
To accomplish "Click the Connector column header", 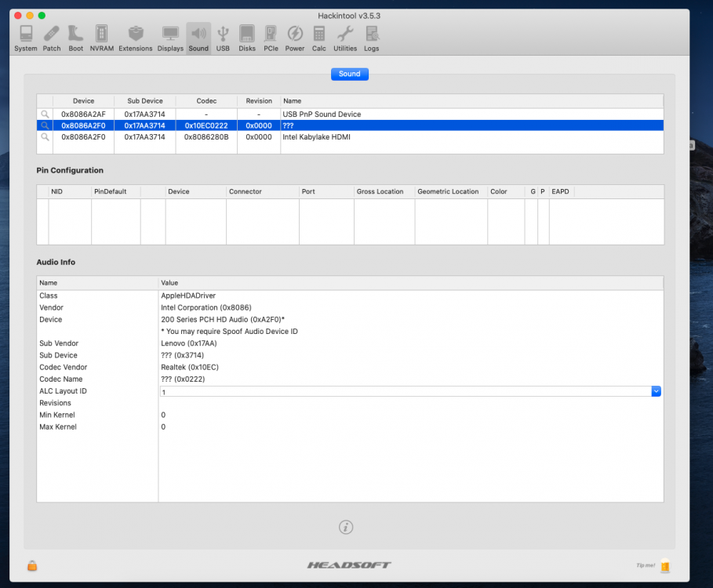I will click(262, 191).
